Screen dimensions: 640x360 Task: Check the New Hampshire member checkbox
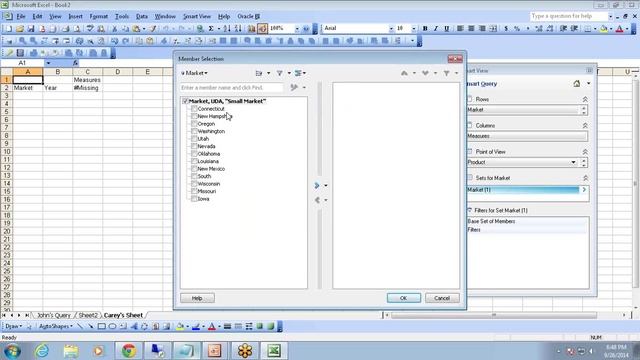click(x=194, y=116)
